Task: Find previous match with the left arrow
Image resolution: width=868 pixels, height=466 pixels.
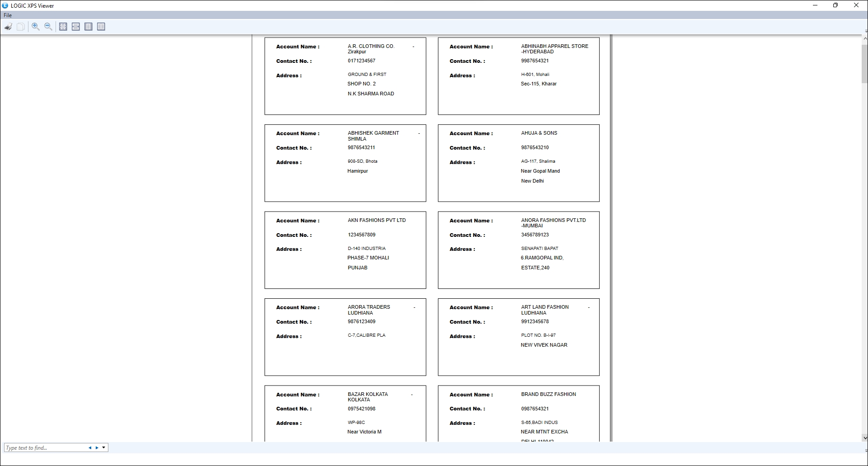Action: click(90, 448)
